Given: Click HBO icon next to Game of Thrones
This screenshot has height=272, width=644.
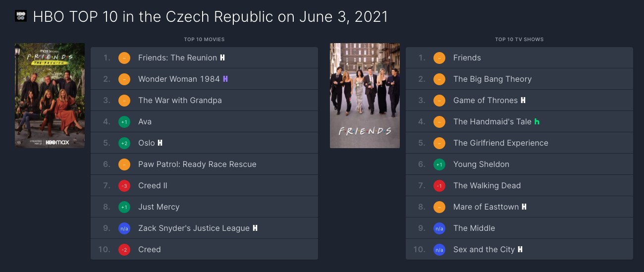Looking at the screenshot, I should 523,101.
